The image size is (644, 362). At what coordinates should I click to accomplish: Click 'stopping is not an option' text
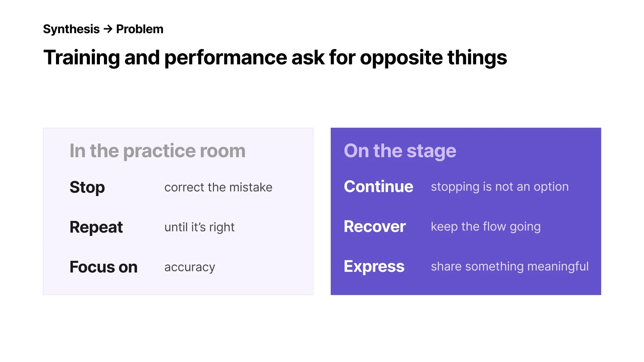(500, 187)
